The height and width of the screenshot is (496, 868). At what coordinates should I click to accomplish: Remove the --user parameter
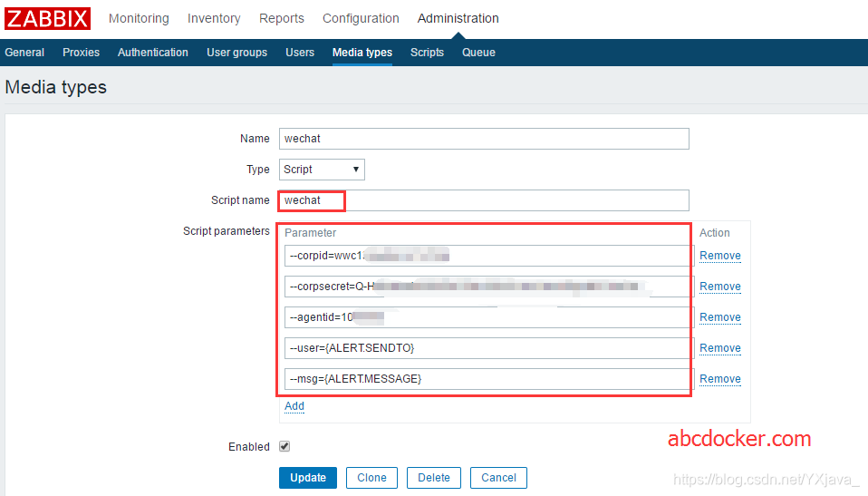719,348
